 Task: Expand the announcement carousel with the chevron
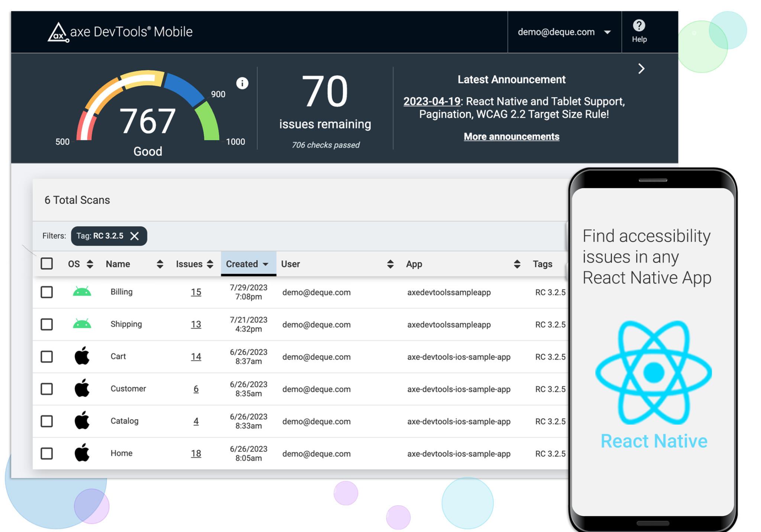coord(641,68)
